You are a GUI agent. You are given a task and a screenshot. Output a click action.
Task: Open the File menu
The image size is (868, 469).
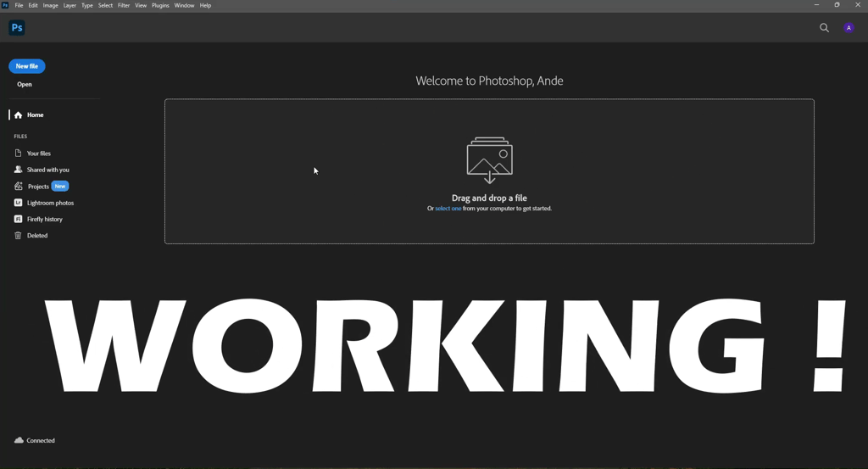coord(19,6)
